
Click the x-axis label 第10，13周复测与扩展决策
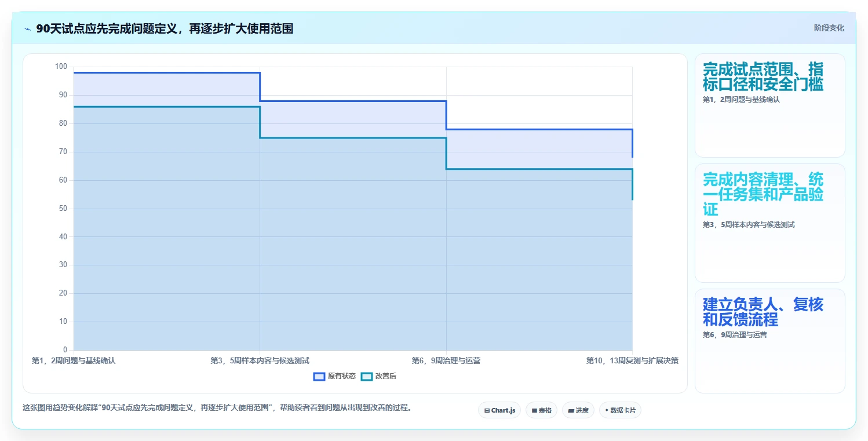pyautogui.click(x=632, y=360)
